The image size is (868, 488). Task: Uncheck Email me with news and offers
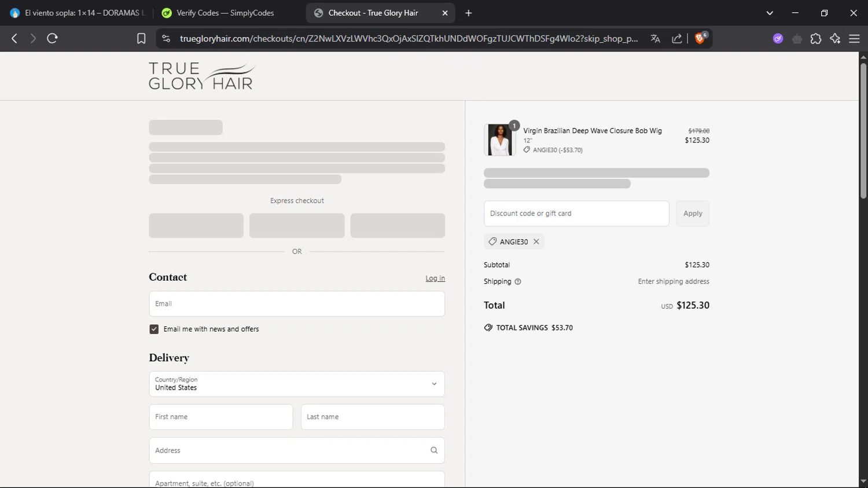coord(154,329)
